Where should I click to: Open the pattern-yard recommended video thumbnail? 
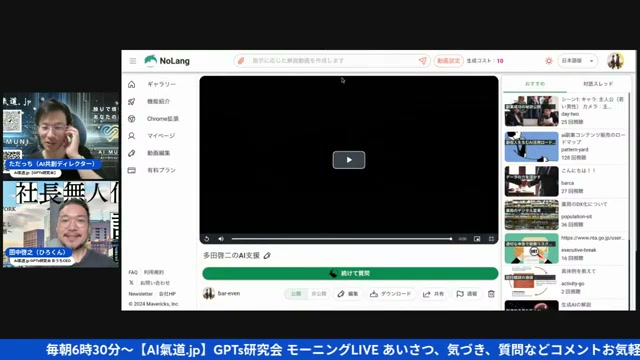point(531,147)
